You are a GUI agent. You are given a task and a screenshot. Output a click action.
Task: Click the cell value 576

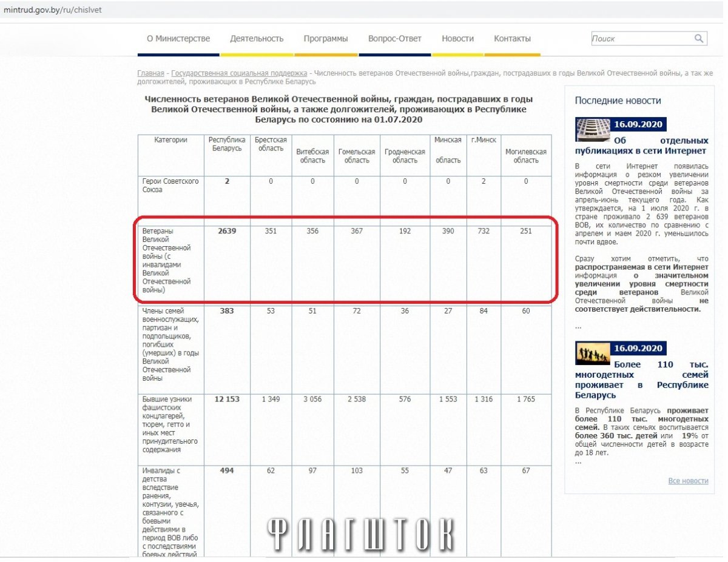click(x=405, y=399)
